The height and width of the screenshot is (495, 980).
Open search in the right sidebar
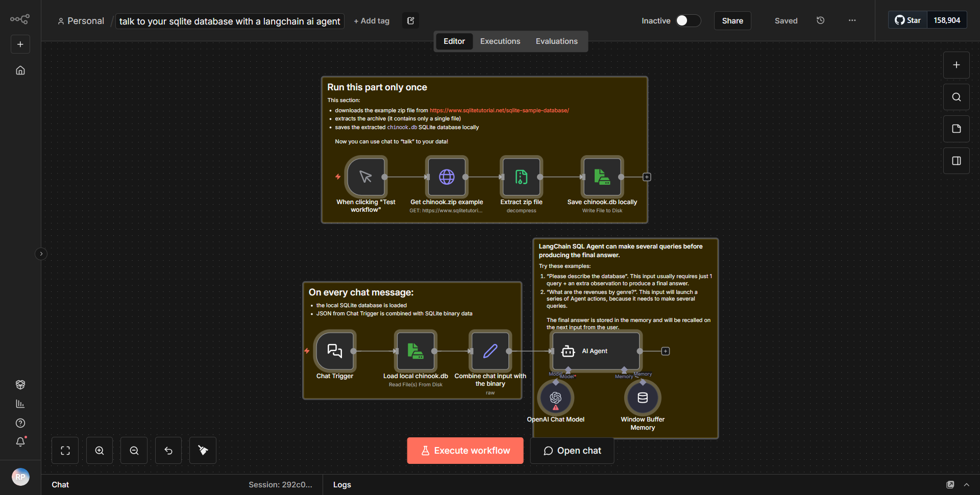coord(956,96)
